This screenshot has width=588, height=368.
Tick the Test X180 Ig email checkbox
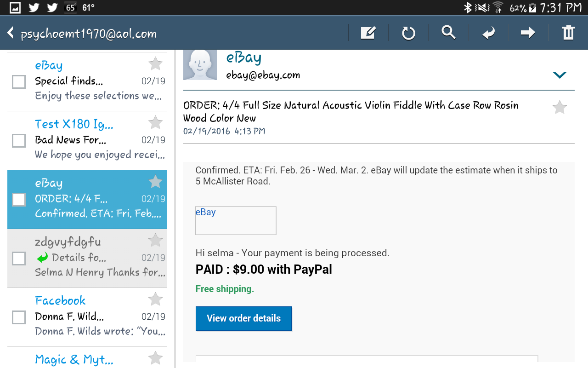pos(18,141)
